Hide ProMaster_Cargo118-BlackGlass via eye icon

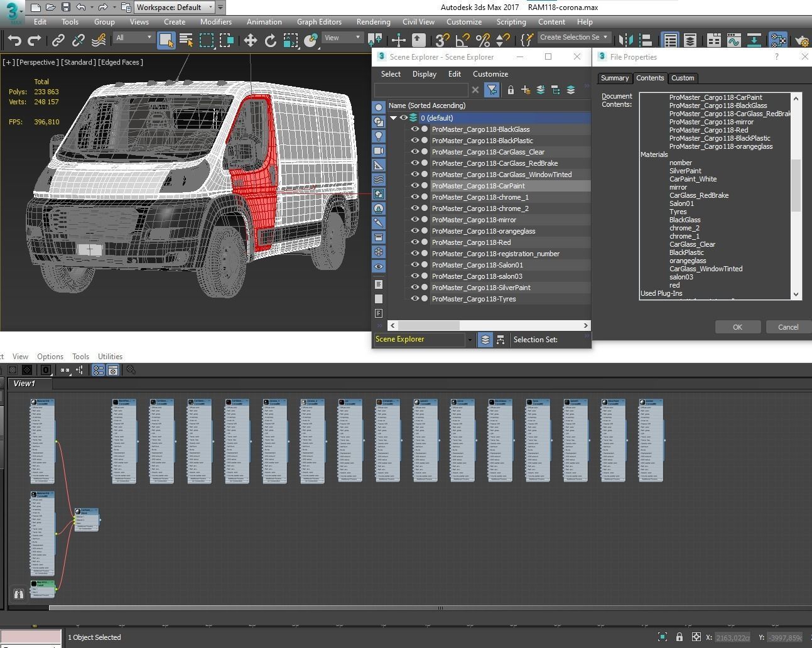(x=415, y=129)
